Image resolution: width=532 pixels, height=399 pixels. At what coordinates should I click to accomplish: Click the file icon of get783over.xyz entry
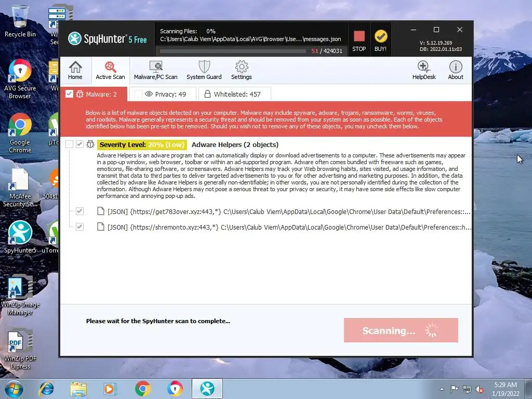[100, 211]
